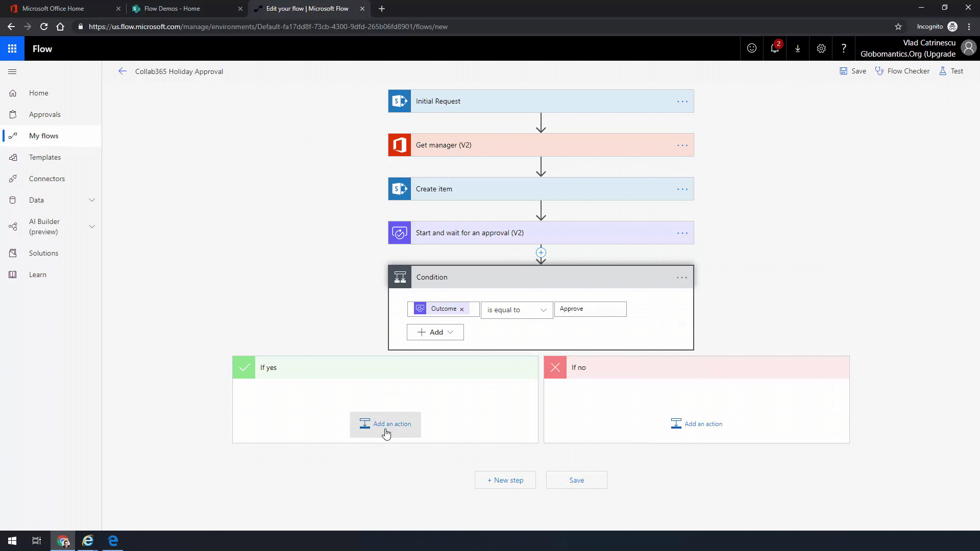The width and height of the screenshot is (980, 551).
Task: Open the app launcher waffle icon
Action: tap(12, 49)
